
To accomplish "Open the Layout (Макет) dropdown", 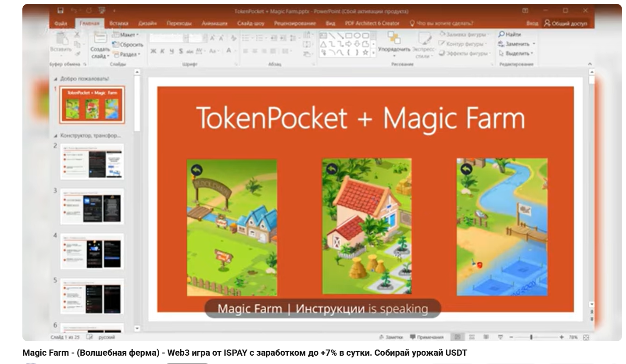I will [x=126, y=35].
